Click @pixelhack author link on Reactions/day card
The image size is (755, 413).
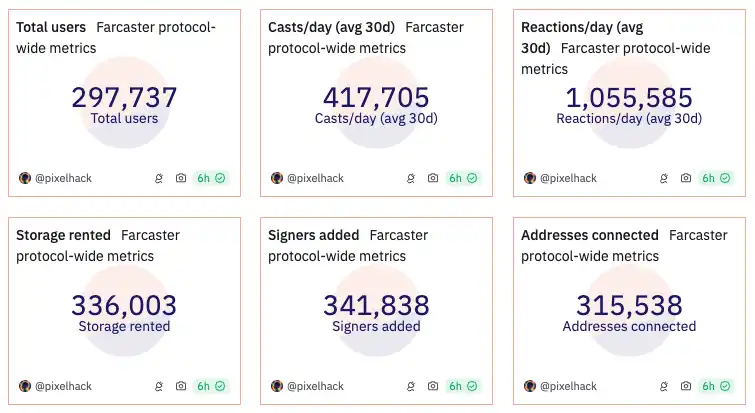click(568, 178)
